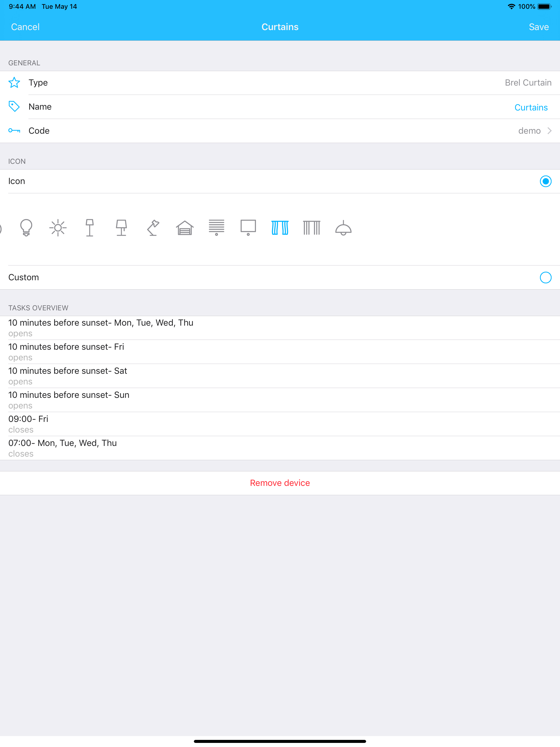Select the blue curtains icon
This screenshot has height=747, width=560.
point(280,227)
